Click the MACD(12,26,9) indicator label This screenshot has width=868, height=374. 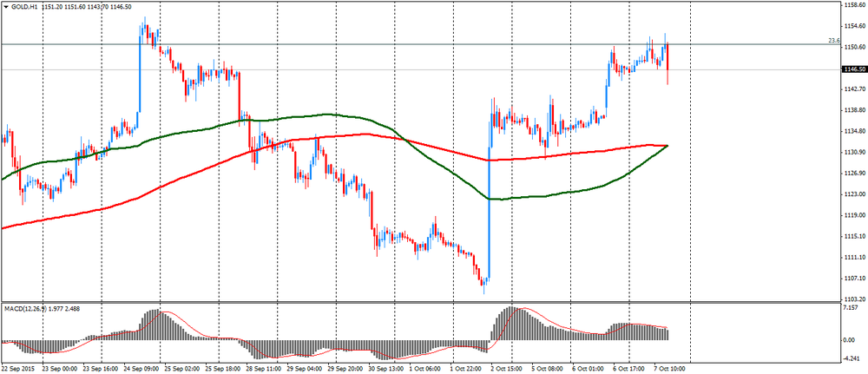click(x=24, y=309)
